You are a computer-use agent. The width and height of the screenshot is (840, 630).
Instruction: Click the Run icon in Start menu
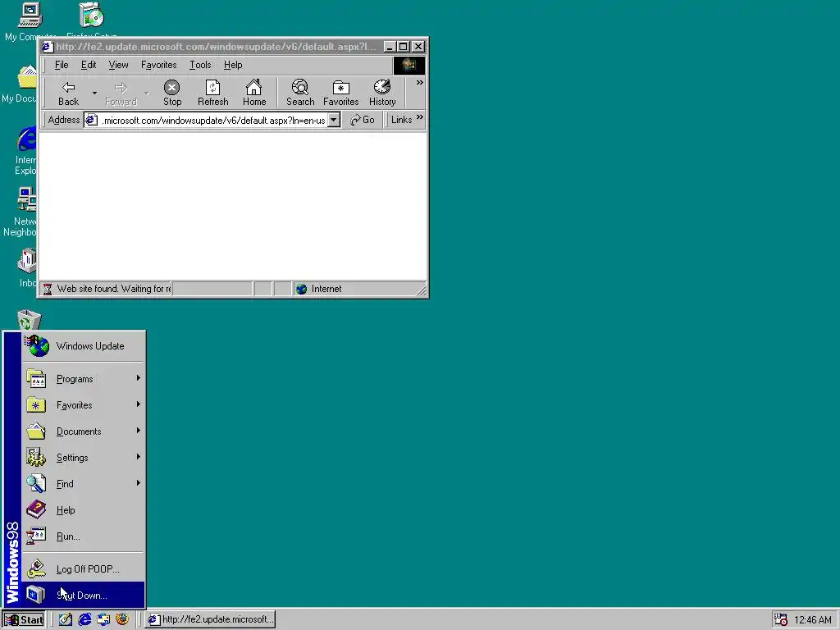coord(36,536)
